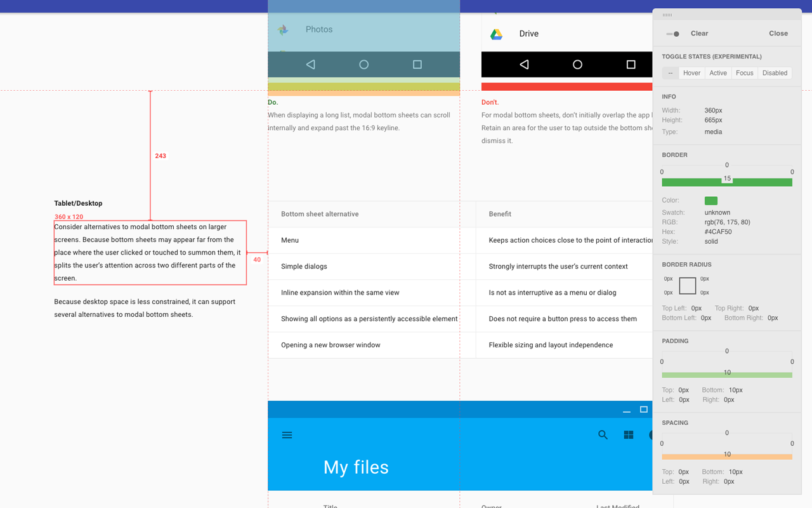The height and width of the screenshot is (508, 812).
Task: Click 'Does not require a button press to access them'
Action: 563,319
